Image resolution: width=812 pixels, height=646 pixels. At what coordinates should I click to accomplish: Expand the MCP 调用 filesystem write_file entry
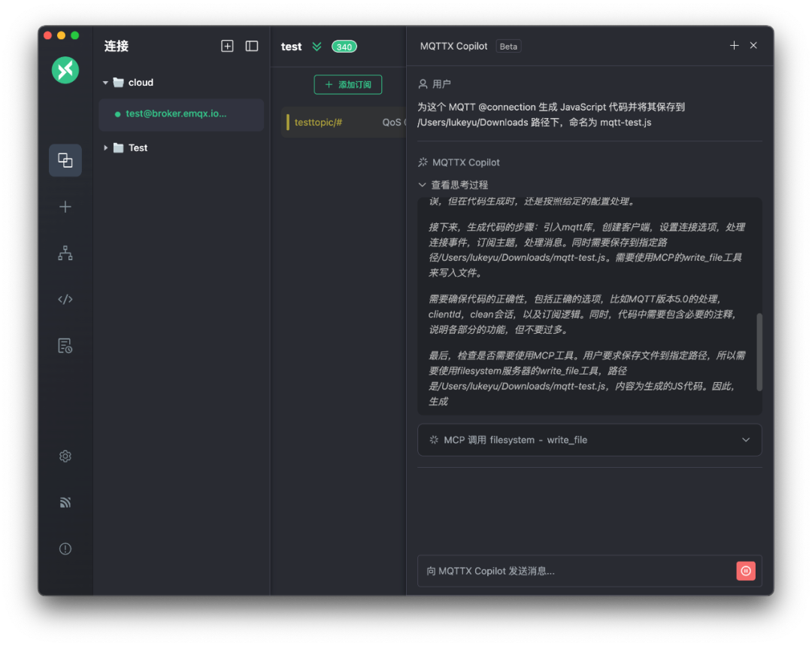pyautogui.click(x=589, y=440)
